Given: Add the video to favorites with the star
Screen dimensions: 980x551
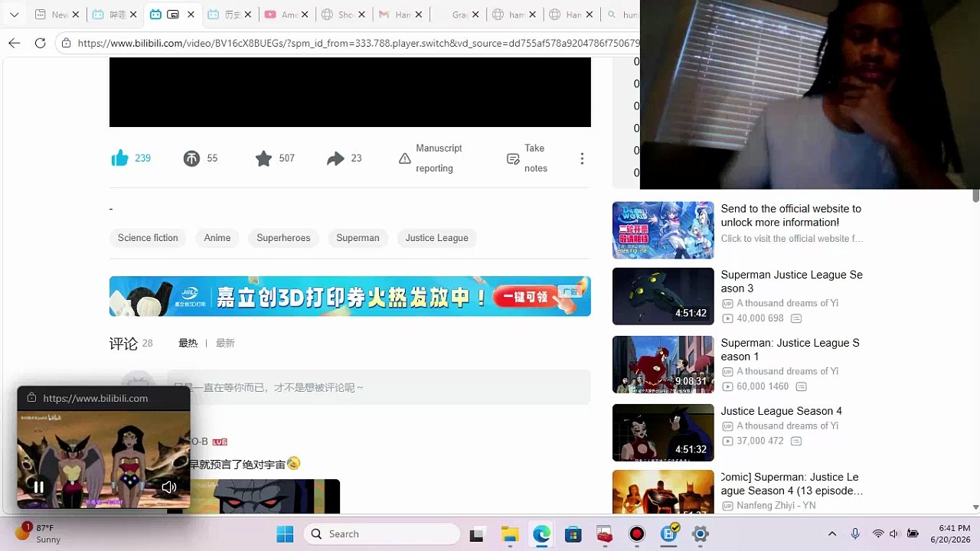Looking at the screenshot, I should pos(263,158).
